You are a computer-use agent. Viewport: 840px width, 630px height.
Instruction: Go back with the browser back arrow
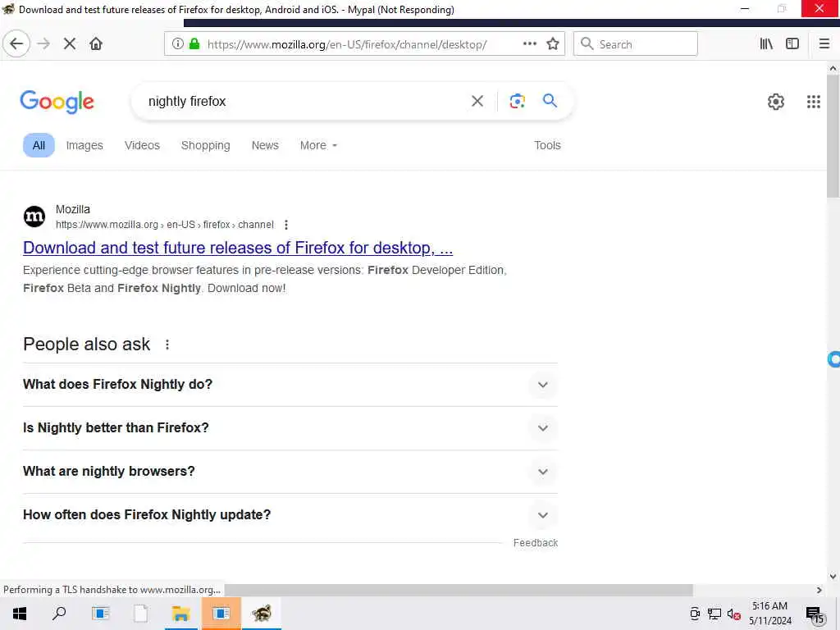click(x=16, y=44)
